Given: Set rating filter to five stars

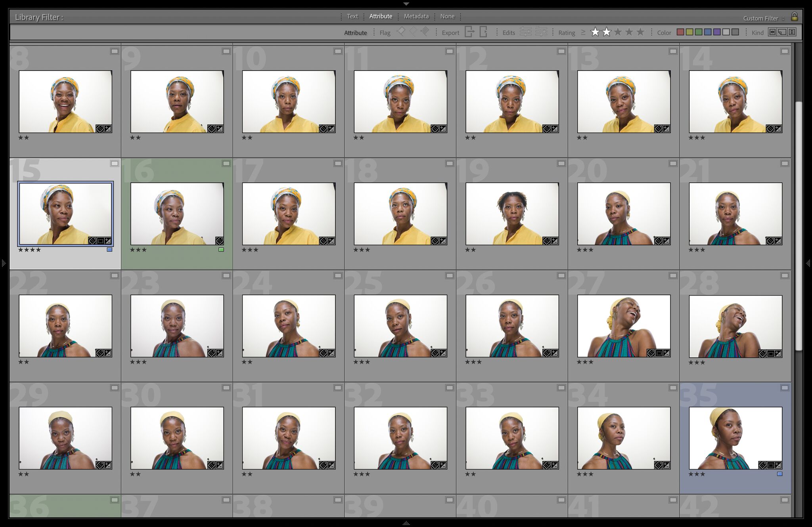Looking at the screenshot, I should click(x=640, y=32).
